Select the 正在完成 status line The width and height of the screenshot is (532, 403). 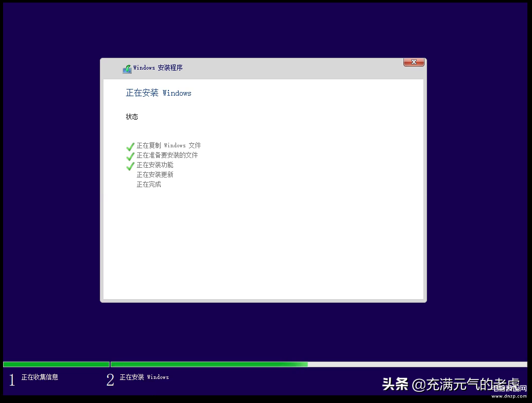(x=148, y=185)
